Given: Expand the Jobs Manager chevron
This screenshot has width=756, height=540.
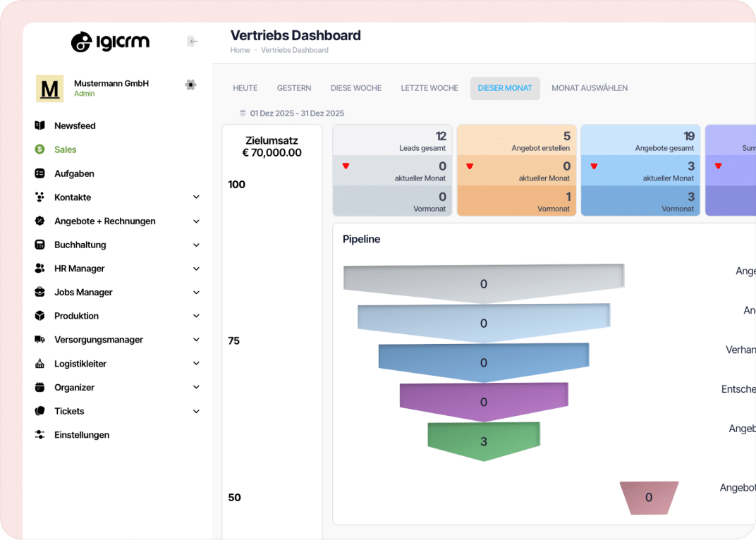Looking at the screenshot, I should pos(196,292).
